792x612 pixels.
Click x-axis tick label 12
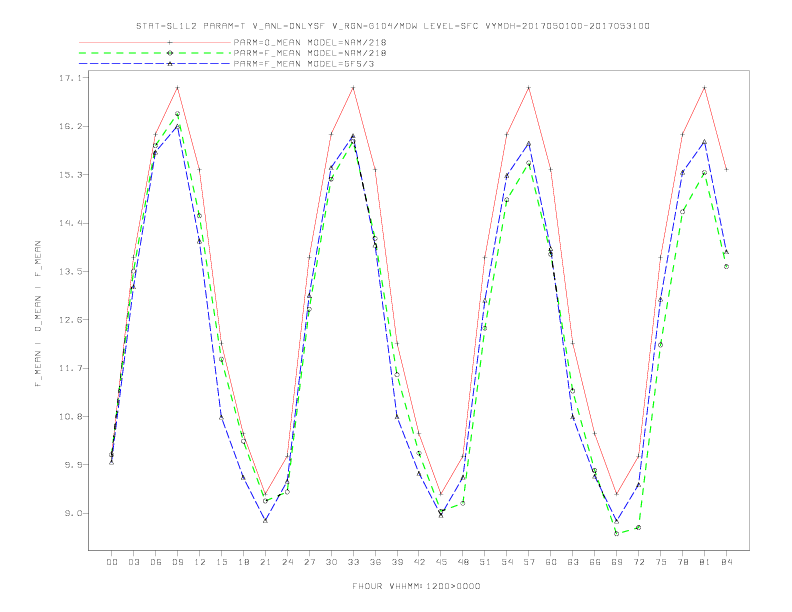[200, 562]
